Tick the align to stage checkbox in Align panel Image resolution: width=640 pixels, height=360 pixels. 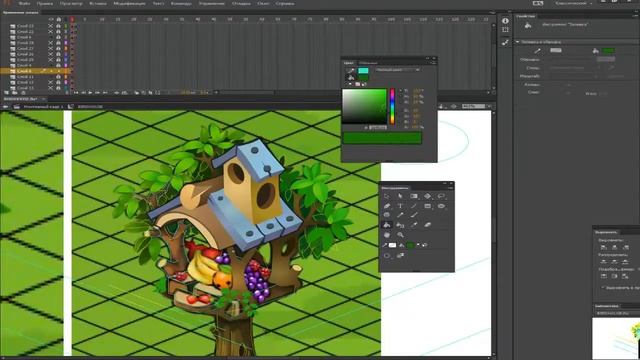(604, 288)
